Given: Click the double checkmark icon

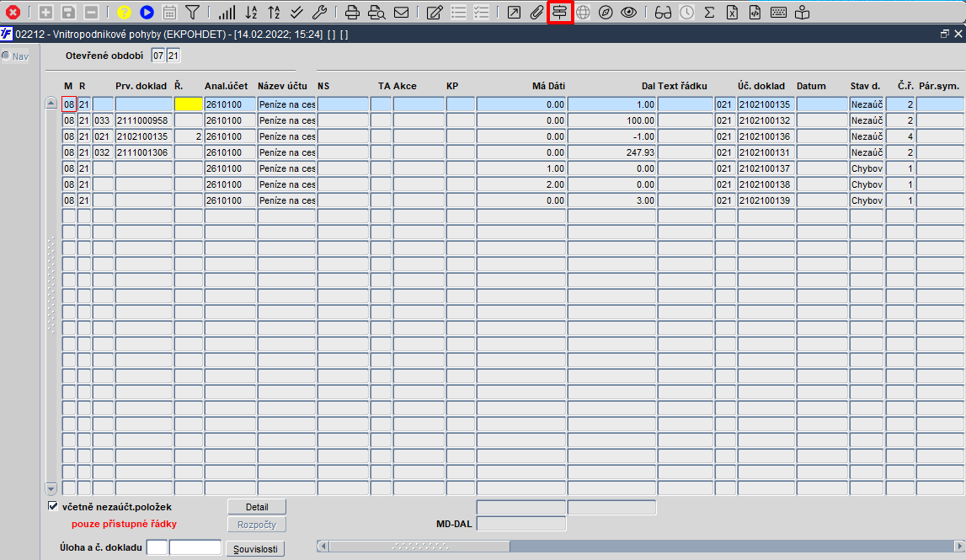Looking at the screenshot, I should (296, 13).
